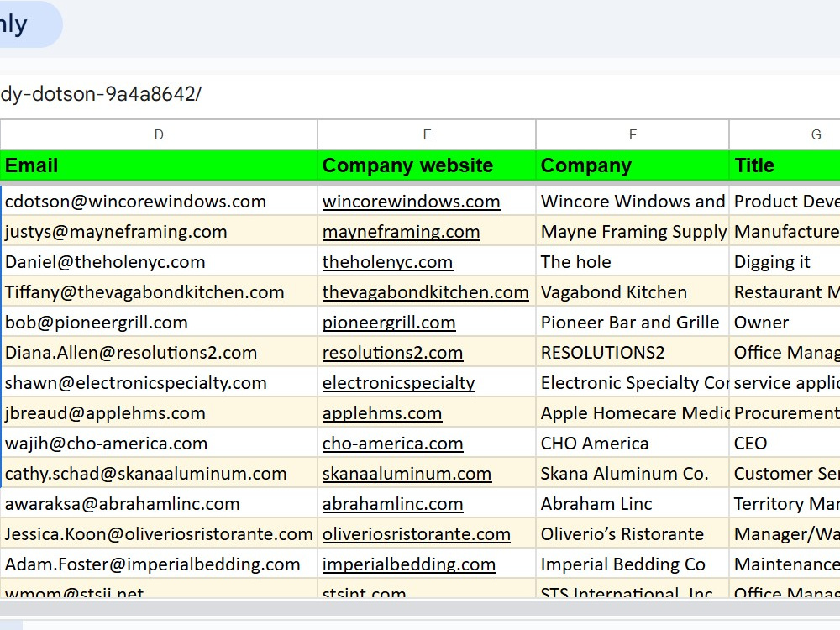Select the Restaurant M title cell

click(785, 292)
